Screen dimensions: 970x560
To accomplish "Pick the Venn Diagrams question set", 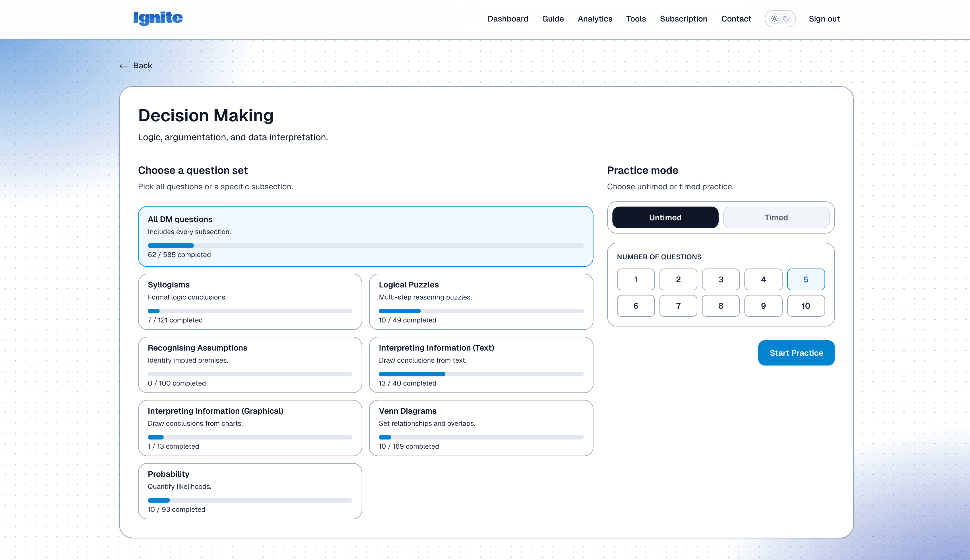I will (x=481, y=428).
